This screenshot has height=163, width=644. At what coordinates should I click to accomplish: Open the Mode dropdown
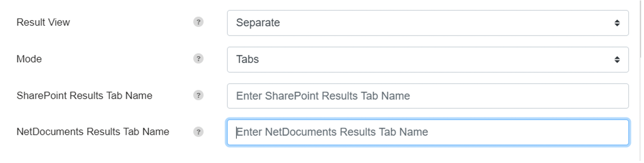[x=428, y=60]
